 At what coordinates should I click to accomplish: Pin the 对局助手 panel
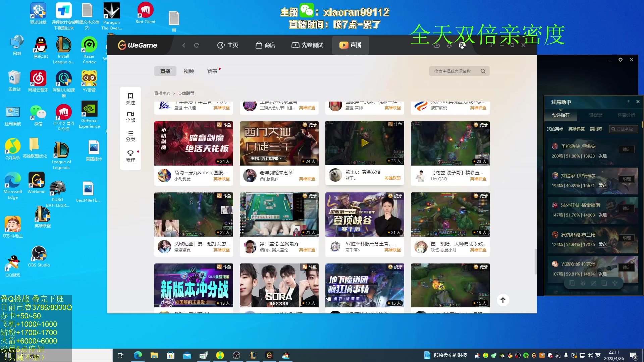628,102
